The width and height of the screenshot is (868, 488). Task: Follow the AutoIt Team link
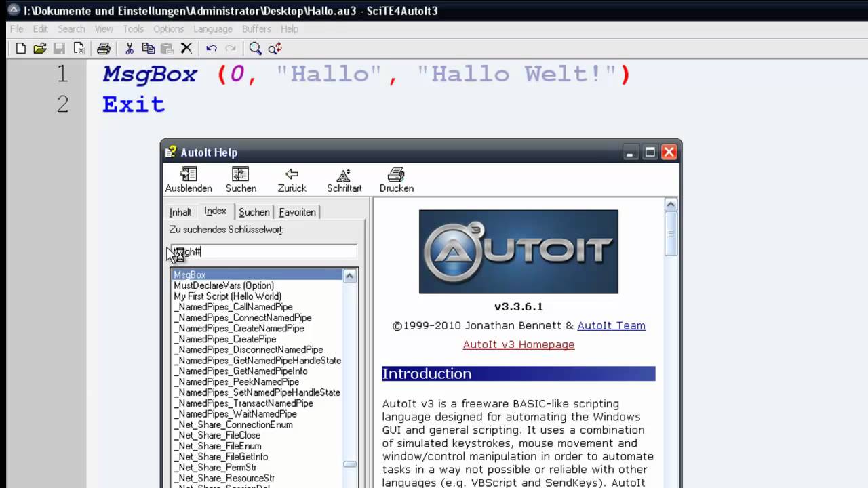click(x=611, y=325)
